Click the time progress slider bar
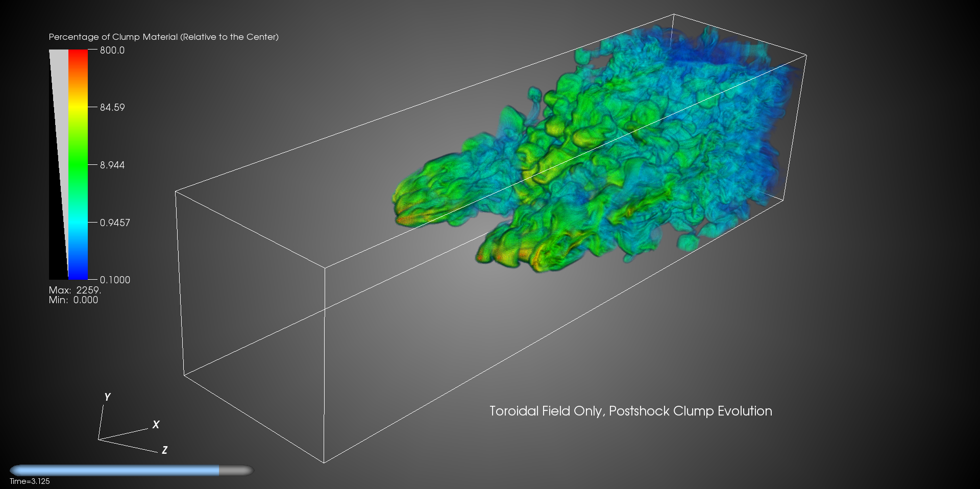980x489 pixels. click(x=131, y=471)
